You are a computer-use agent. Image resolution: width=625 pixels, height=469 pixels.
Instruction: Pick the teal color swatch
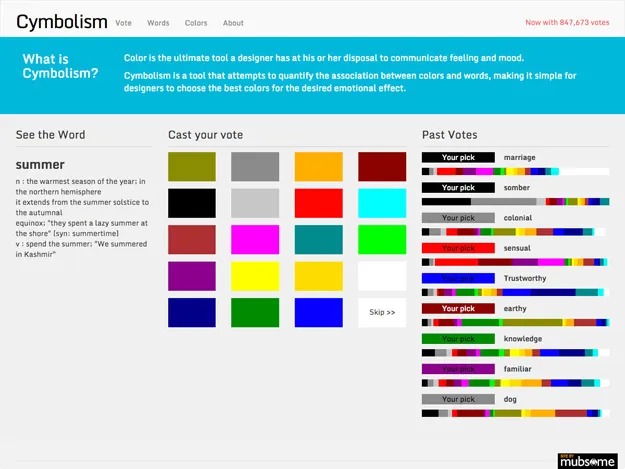318,240
